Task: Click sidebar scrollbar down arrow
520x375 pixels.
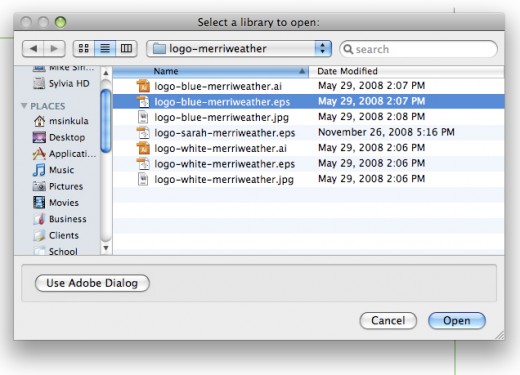Action: (x=106, y=248)
